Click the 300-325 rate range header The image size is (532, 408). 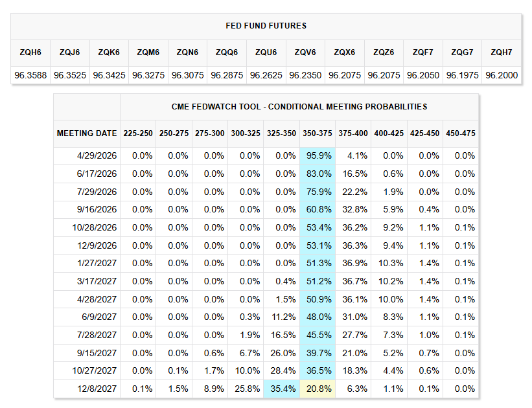(246, 133)
